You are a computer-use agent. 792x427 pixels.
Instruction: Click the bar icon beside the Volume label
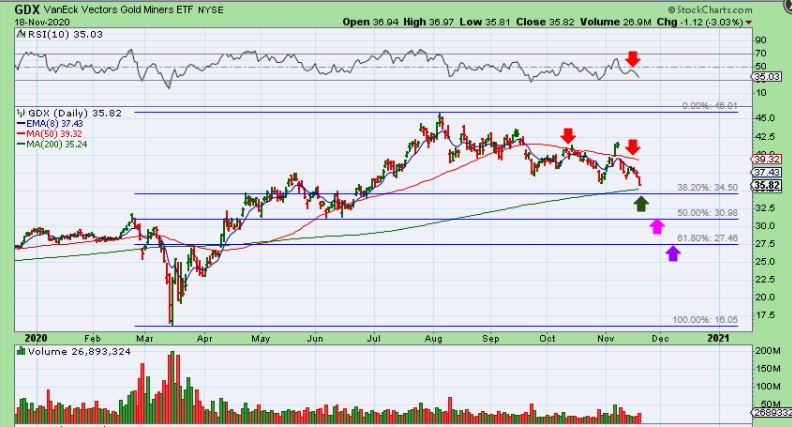click(21, 351)
